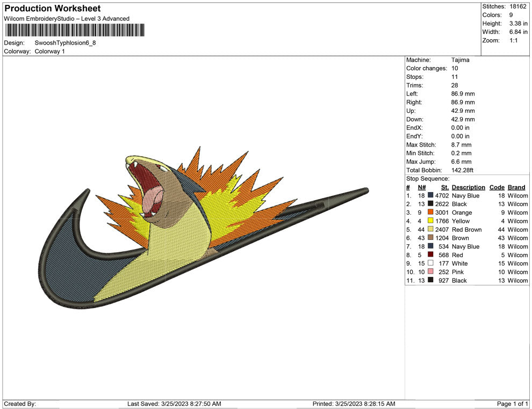Pick the pink swatch in stop 10
Screen dimensions: 532x409
[x=430, y=272]
